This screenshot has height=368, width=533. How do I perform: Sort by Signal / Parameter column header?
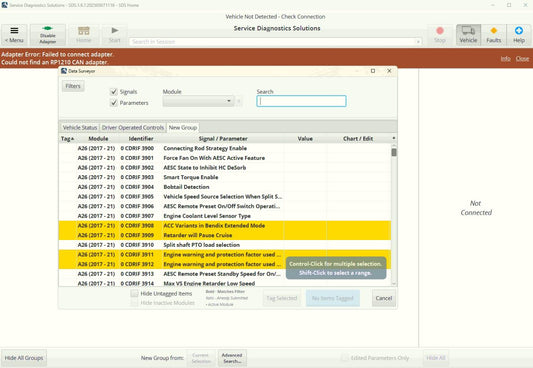click(x=223, y=139)
